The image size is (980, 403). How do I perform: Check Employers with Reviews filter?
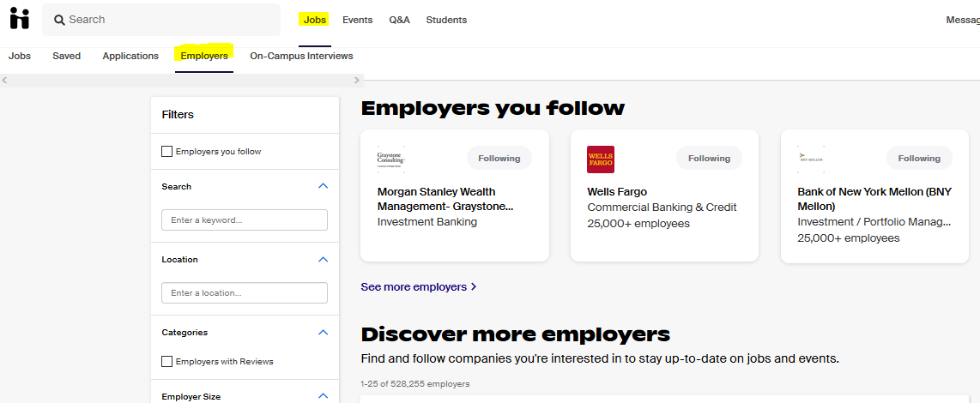167,362
